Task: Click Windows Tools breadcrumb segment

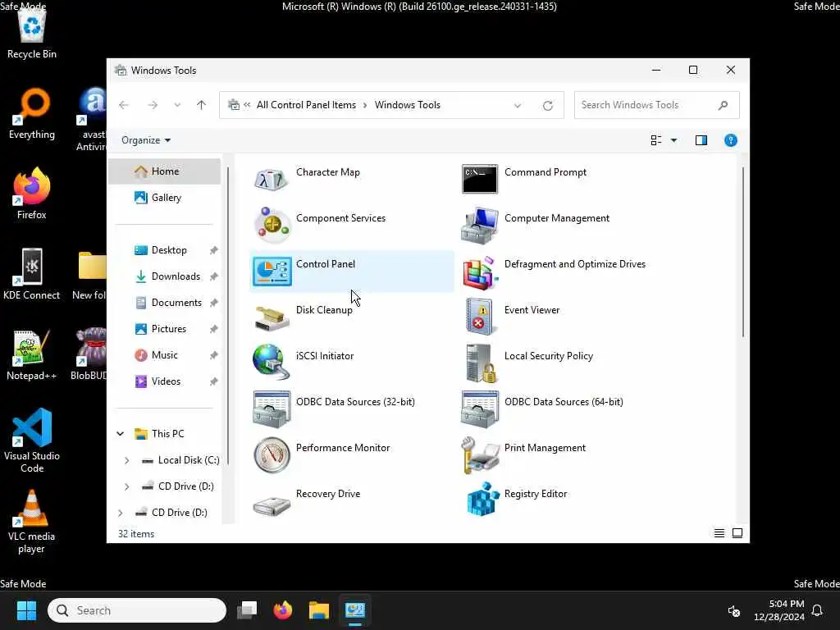Action: (407, 105)
